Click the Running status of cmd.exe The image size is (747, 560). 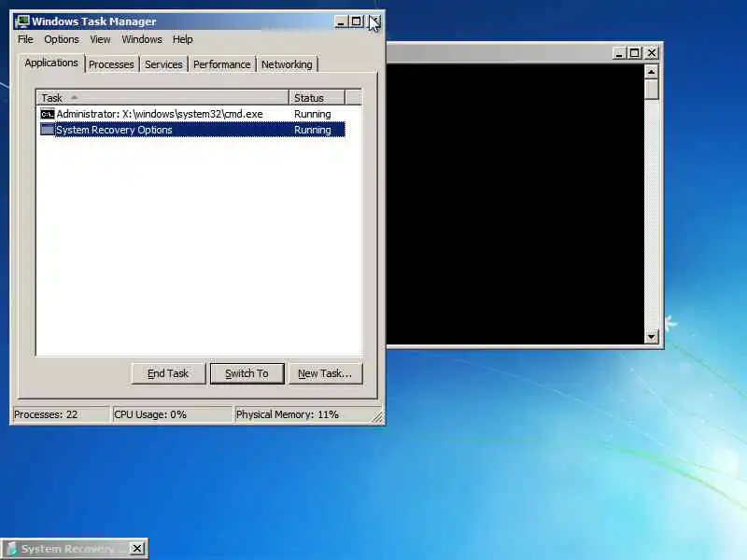pos(313,114)
